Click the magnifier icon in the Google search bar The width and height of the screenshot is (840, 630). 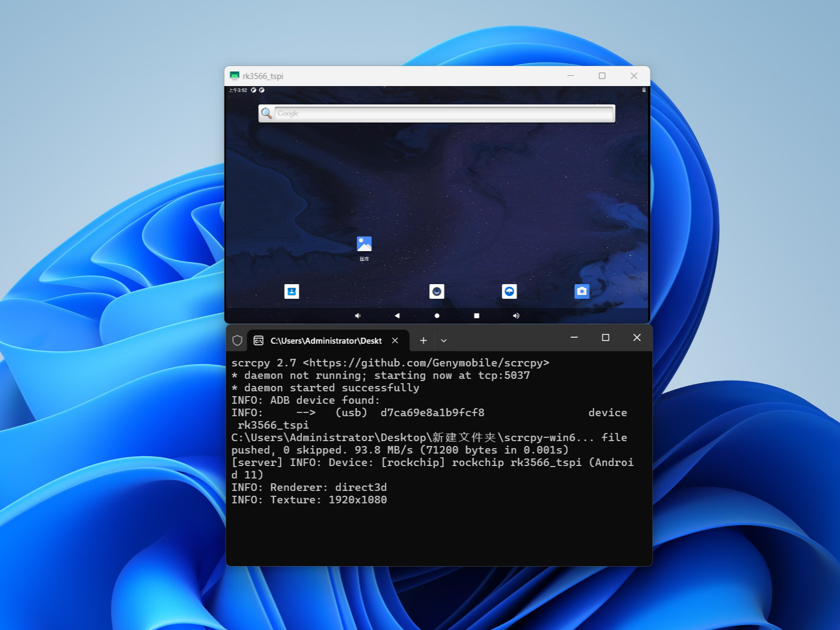(267, 113)
